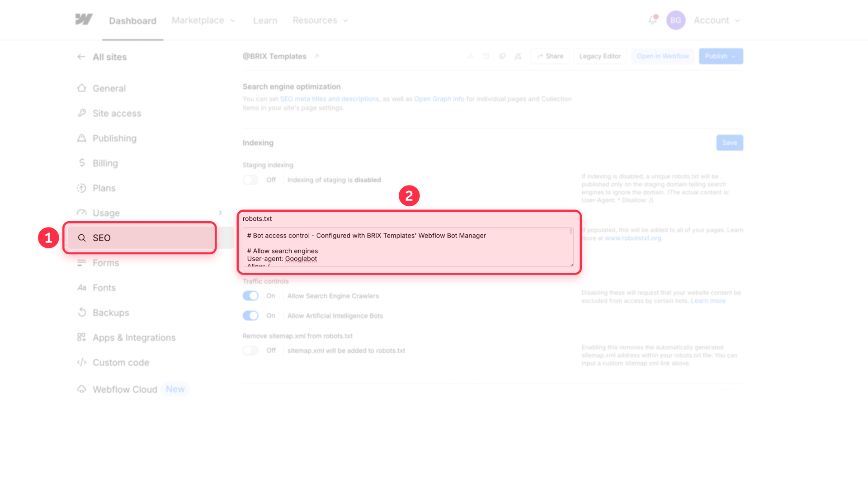
Task: Open Apps & Integrations settings
Action: (x=134, y=337)
